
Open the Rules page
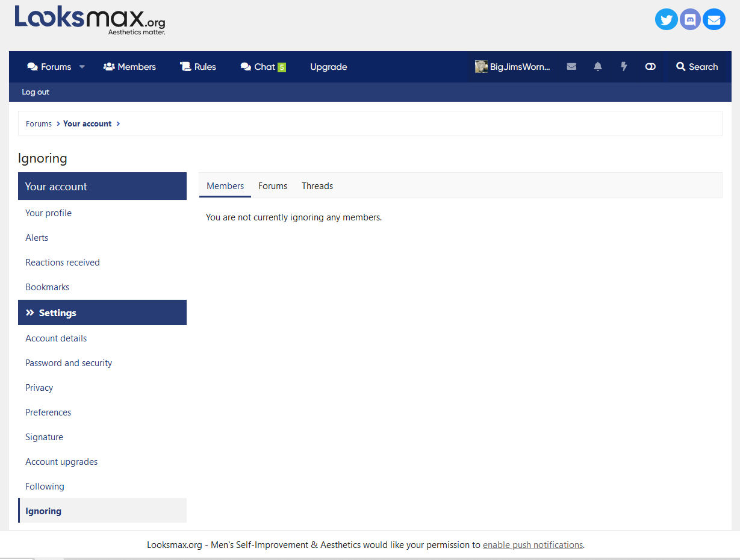pos(198,67)
